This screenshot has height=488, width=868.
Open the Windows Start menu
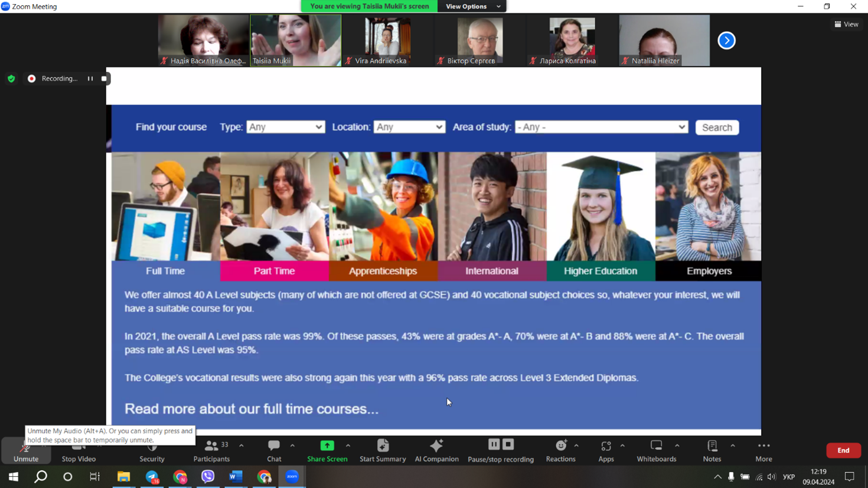pyautogui.click(x=13, y=477)
